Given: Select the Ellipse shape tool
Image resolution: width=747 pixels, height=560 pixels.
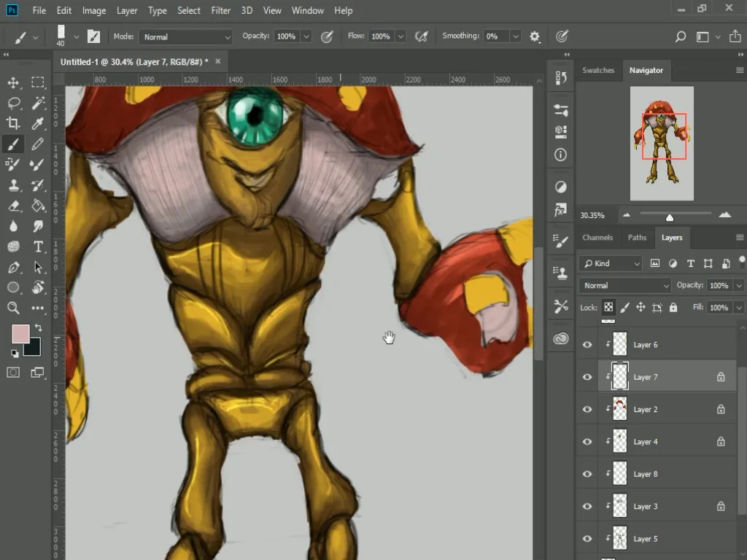Looking at the screenshot, I should pyautogui.click(x=13, y=287).
